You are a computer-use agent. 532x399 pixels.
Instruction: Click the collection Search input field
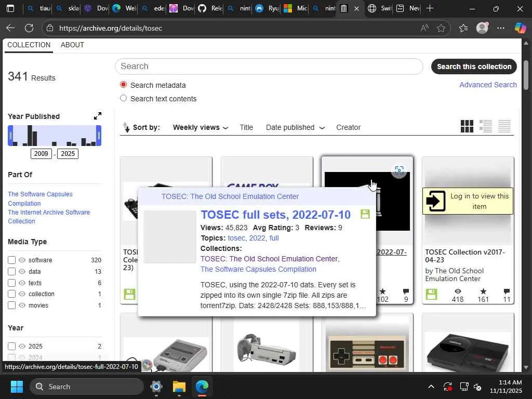click(269, 66)
